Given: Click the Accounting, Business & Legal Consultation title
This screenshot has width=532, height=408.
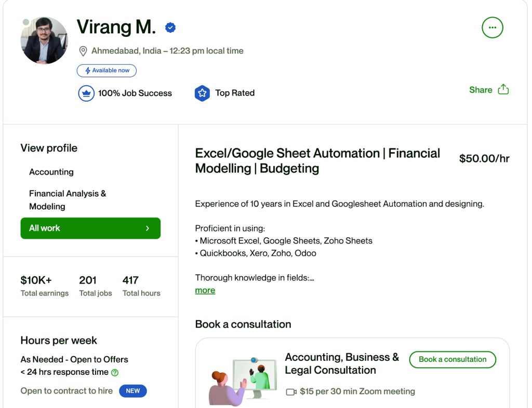Looking at the screenshot, I should (342, 363).
